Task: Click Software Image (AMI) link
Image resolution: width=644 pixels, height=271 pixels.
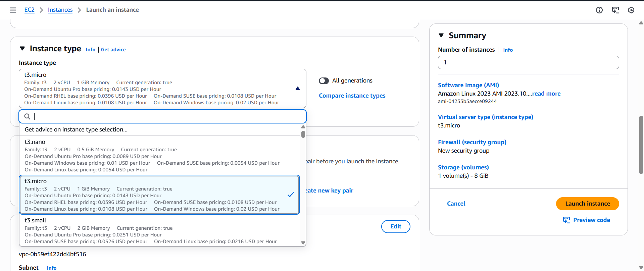Action: [x=468, y=85]
